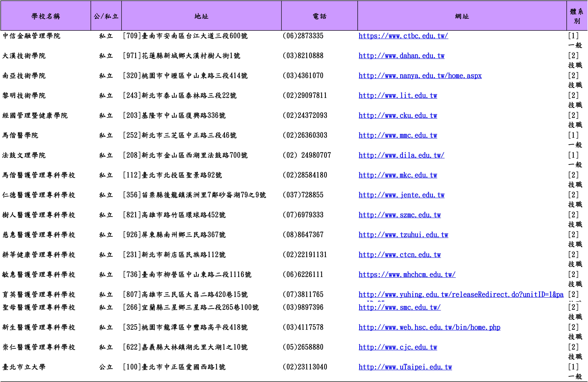
Task: Open the web.hsc.edu.tw/bin/home.php link
Action: click(429, 327)
